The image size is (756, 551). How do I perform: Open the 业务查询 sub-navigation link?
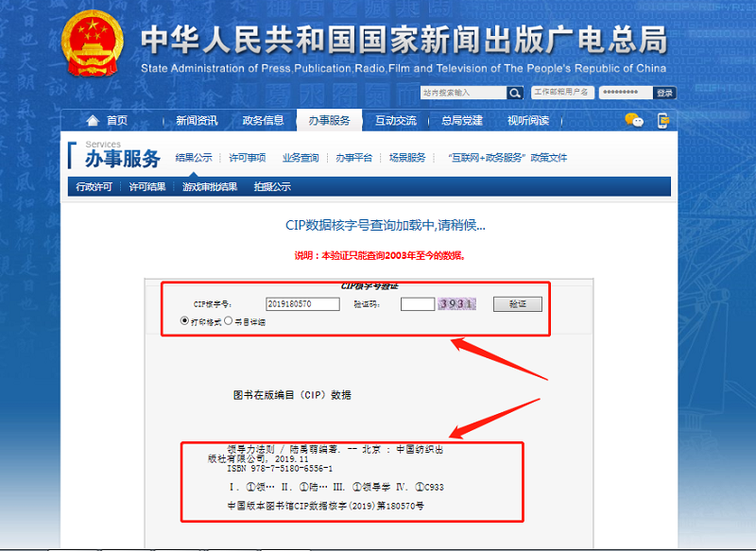[301, 158]
